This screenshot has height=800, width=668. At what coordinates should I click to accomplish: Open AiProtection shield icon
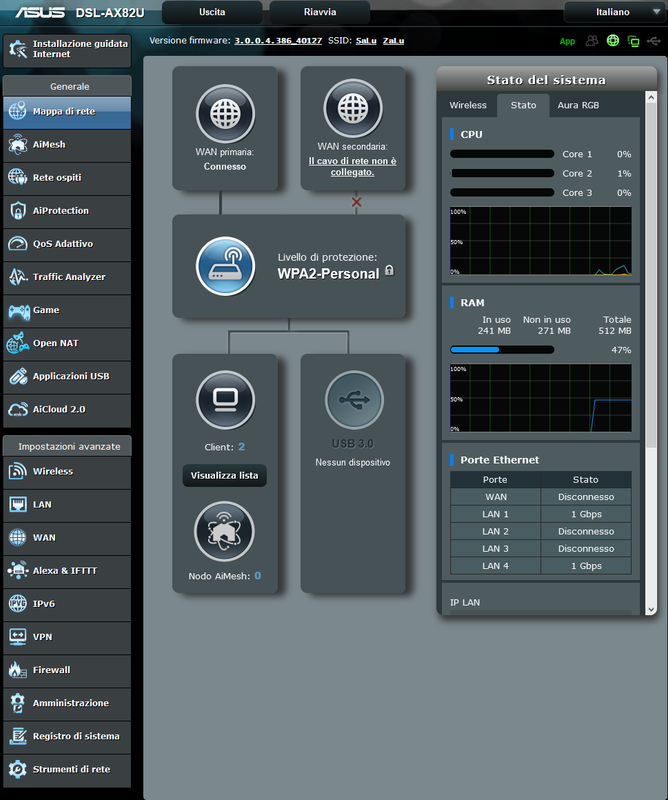[x=17, y=211]
